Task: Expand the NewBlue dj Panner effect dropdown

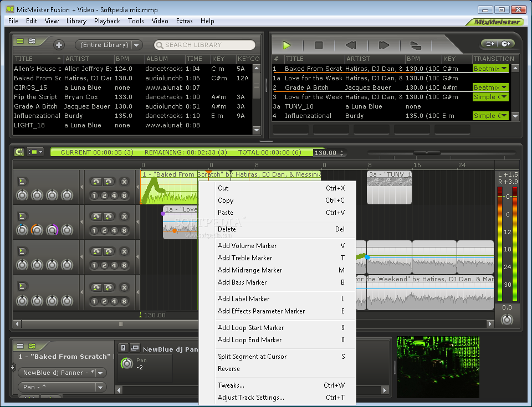Action: 100,373
